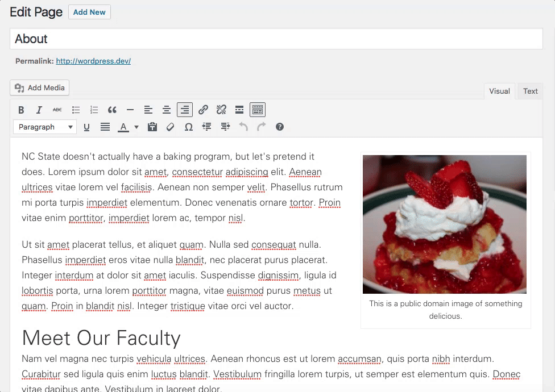Screen dimensions: 555x392
Task: Open text color picker arrow
Action: pos(136,127)
